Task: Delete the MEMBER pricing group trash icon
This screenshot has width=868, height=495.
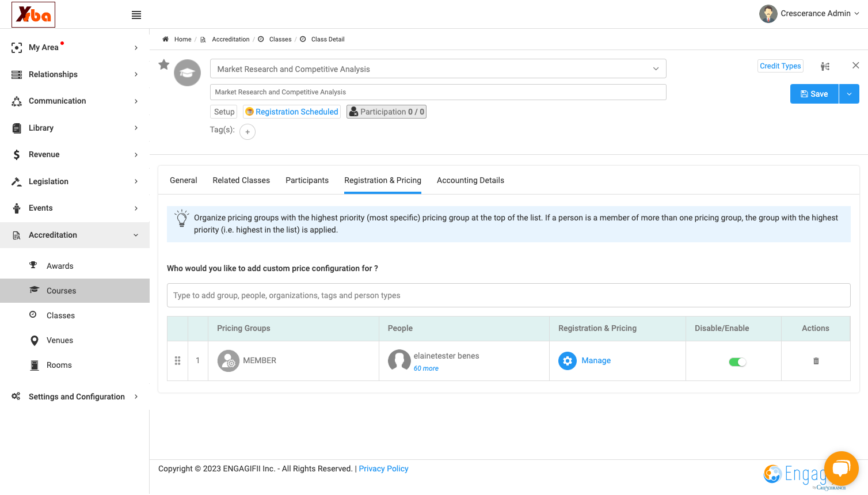Action: pyautogui.click(x=816, y=361)
